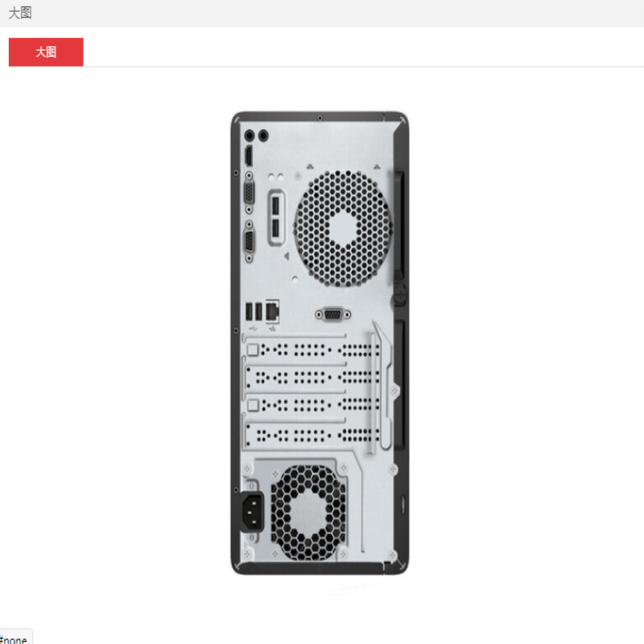Click the upper VGA port on the tower
644x644 pixels.
click(x=249, y=193)
